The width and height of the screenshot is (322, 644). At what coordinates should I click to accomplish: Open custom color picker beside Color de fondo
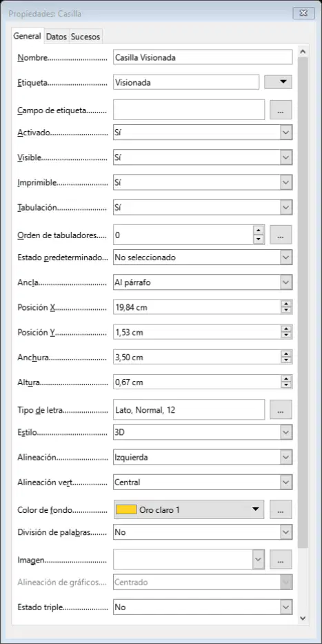[x=281, y=509]
